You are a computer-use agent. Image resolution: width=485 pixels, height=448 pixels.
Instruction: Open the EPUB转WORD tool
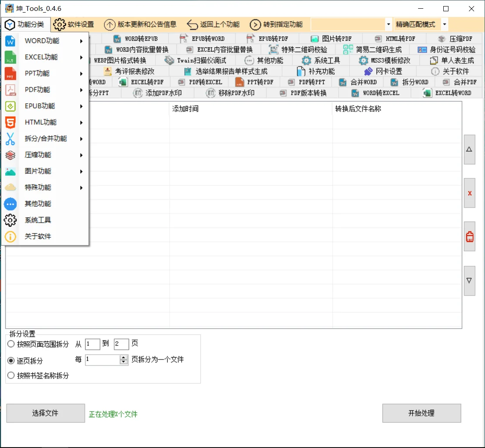click(x=202, y=39)
